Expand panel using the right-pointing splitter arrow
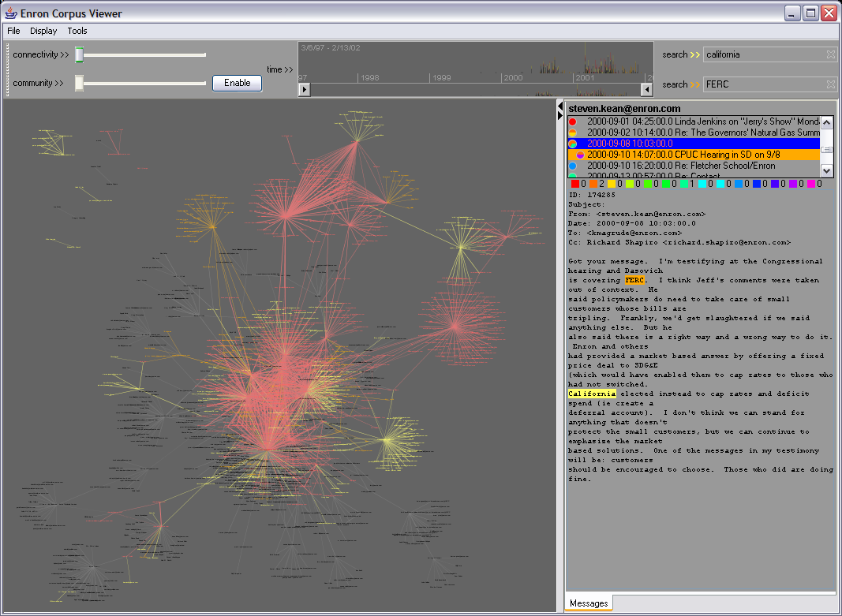Image resolution: width=842 pixels, height=616 pixels. (x=560, y=115)
